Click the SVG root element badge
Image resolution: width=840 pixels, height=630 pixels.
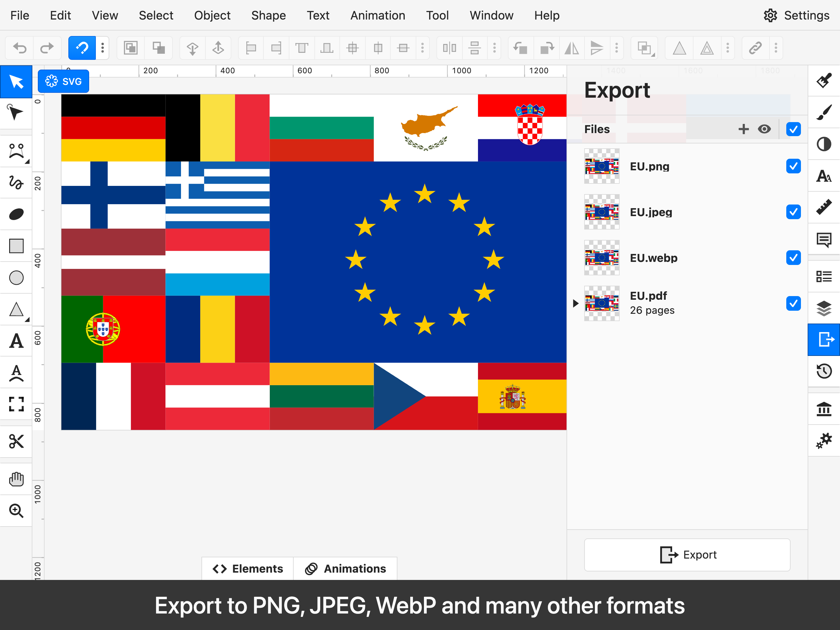(x=63, y=81)
